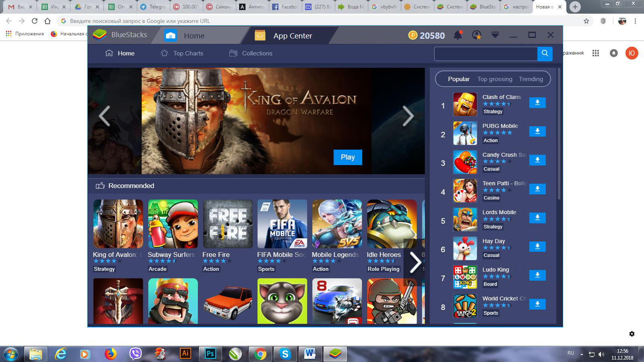The height and width of the screenshot is (362, 644).
Task: Switch to Top grossing list
Action: coord(495,79)
